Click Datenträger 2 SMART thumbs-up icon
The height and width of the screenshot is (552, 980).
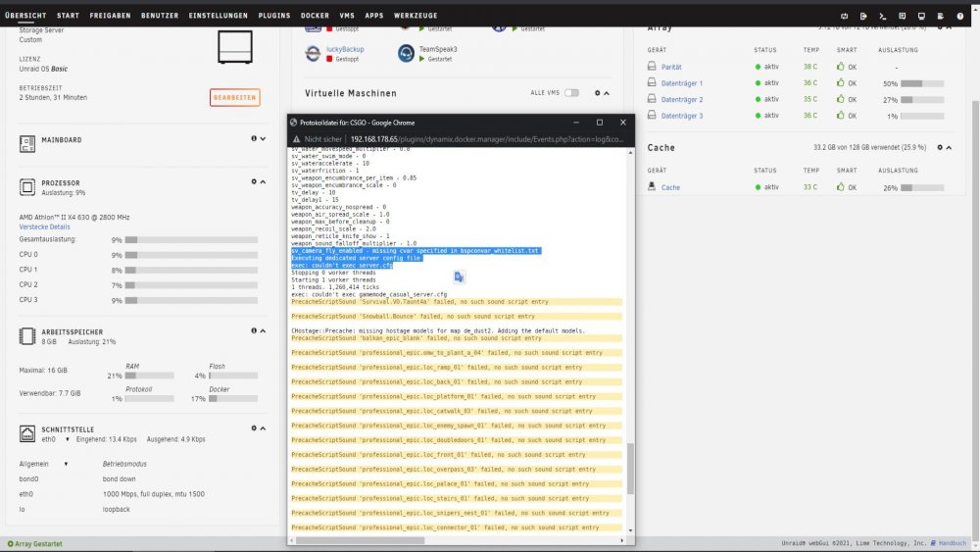pos(841,99)
